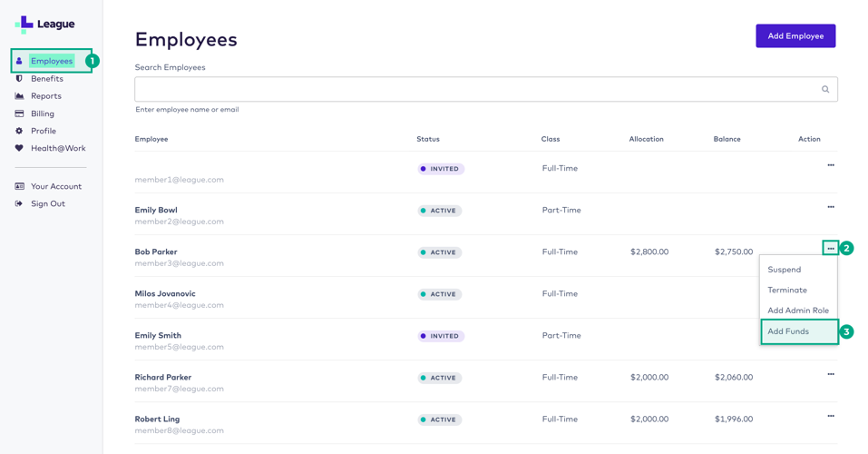Image resolution: width=868 pixels, height=454 pixels.
Task: Select Add Admin Role option
Action: [x=799, y=311]
